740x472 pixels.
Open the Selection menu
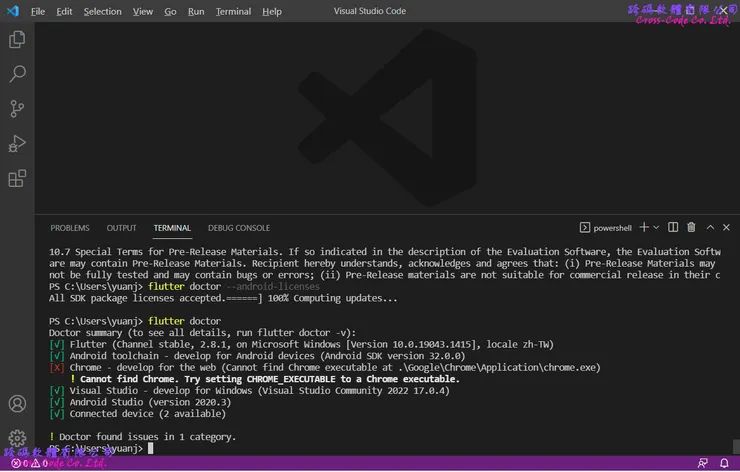click(102, 11)
